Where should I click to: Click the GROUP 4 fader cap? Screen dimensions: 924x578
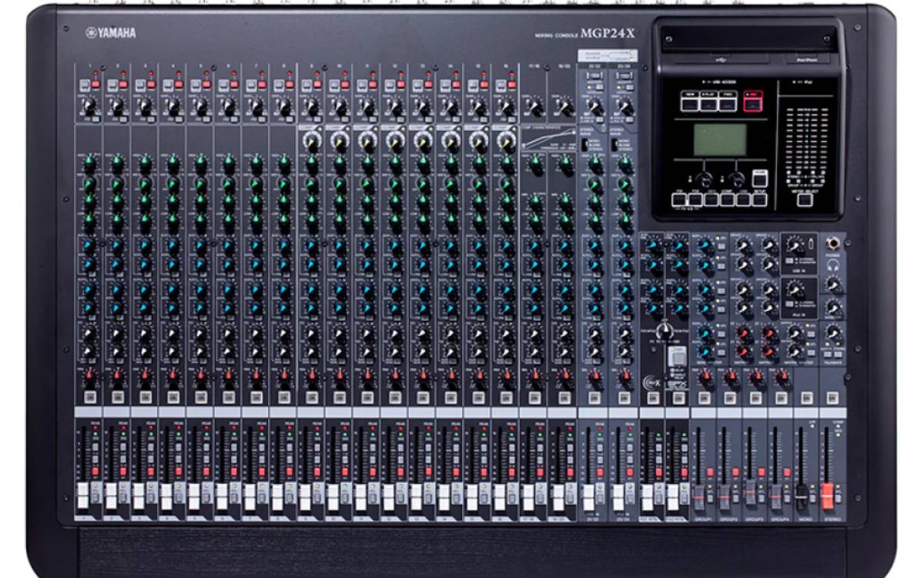tap(776, 497)
